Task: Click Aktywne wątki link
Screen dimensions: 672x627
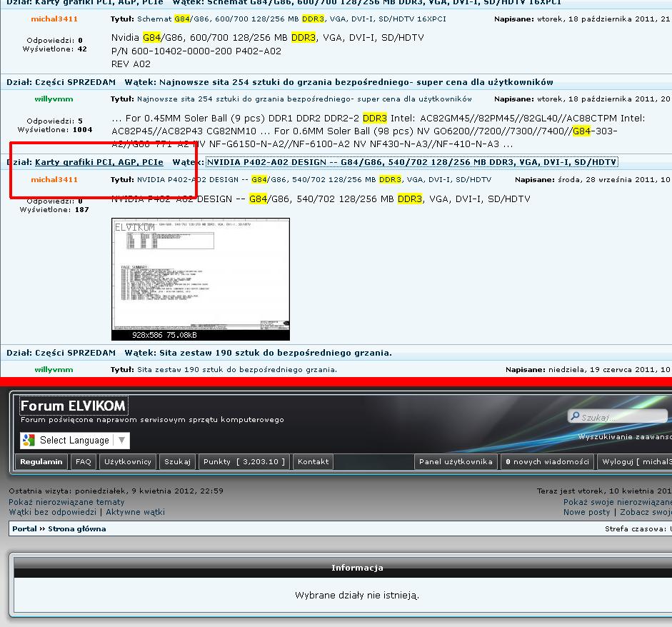Action: point(135,512)
